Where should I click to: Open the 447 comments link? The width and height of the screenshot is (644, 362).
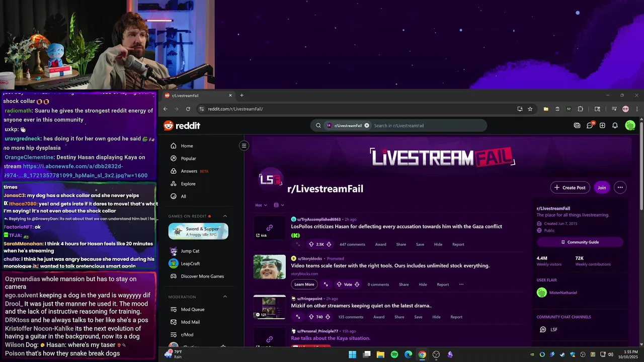click(x=352, y=244)
